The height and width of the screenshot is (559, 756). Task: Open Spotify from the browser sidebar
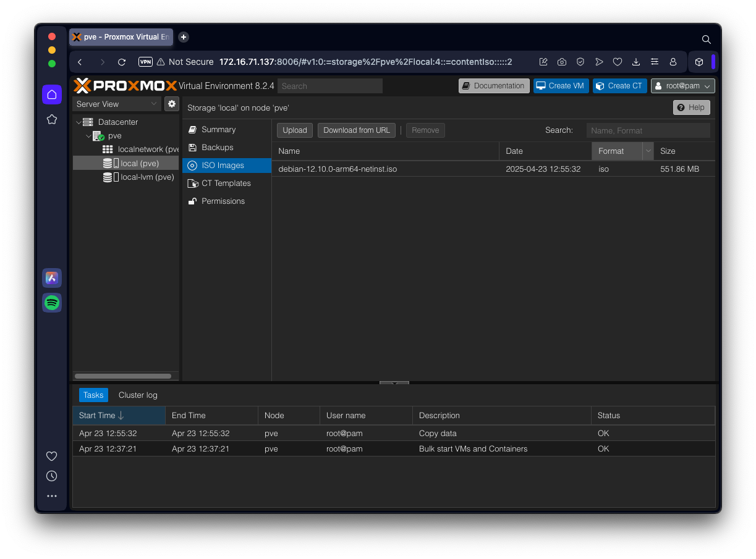52,303
